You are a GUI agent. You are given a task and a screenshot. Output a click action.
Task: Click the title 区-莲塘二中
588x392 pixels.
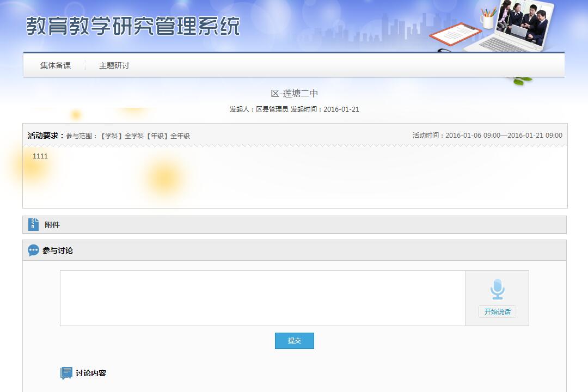click(295, 94)
